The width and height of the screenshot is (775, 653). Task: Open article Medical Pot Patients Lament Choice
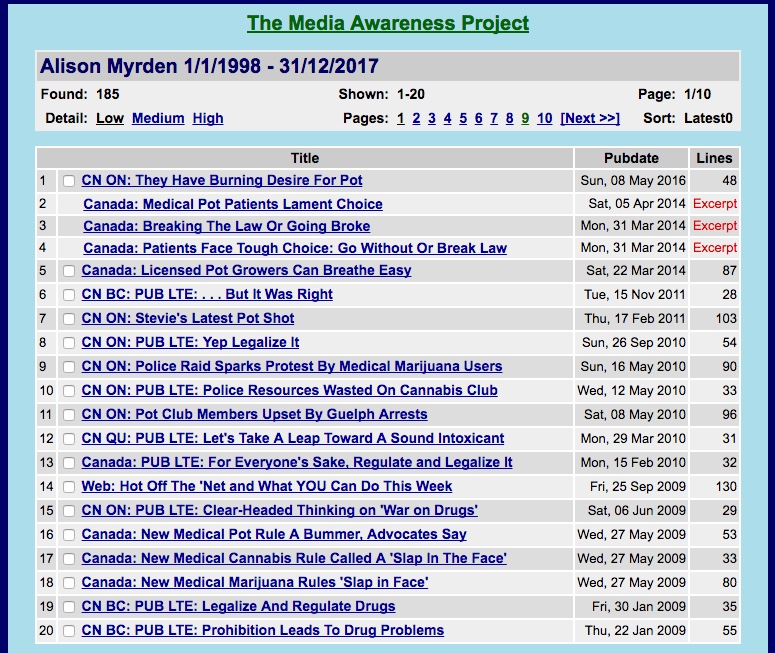tap(233, 204)
